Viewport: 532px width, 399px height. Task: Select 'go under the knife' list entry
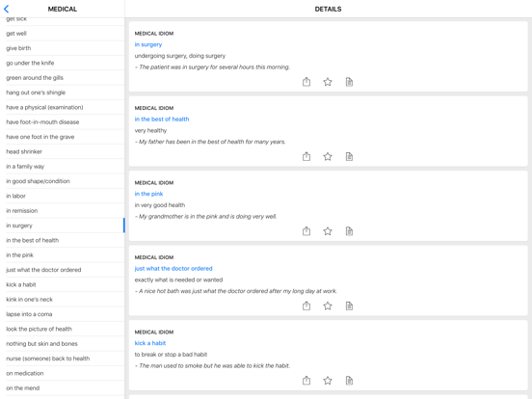tap(65, 63)
